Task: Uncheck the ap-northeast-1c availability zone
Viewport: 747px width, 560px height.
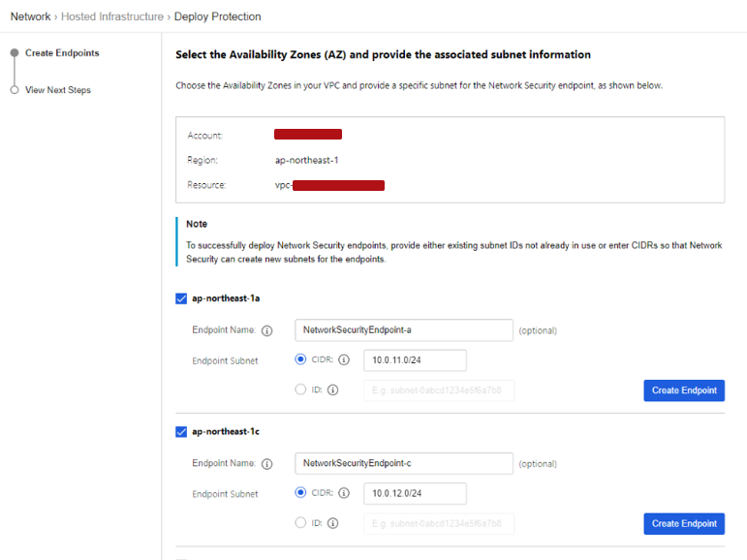Action: (x=181, y=432)
